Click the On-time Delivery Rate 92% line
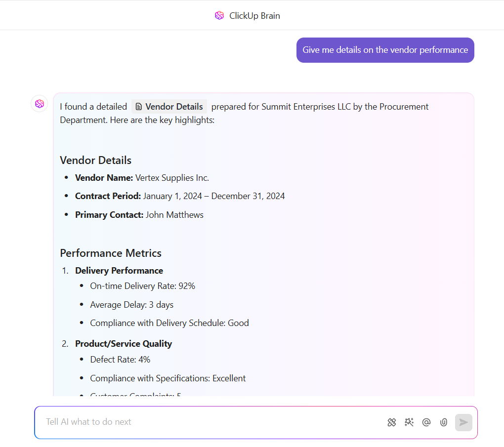Viewport: 504px width, 447px height. 142,286
